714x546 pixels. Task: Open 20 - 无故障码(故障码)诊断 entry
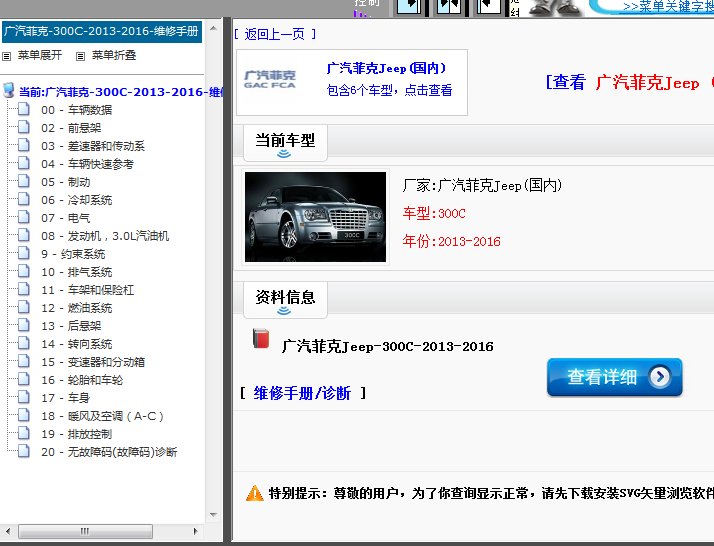pos(109,452)
